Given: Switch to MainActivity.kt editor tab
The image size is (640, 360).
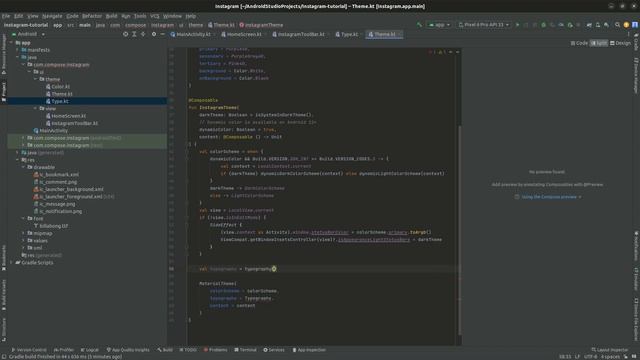Looking at the screenshot, I should 191,34.
